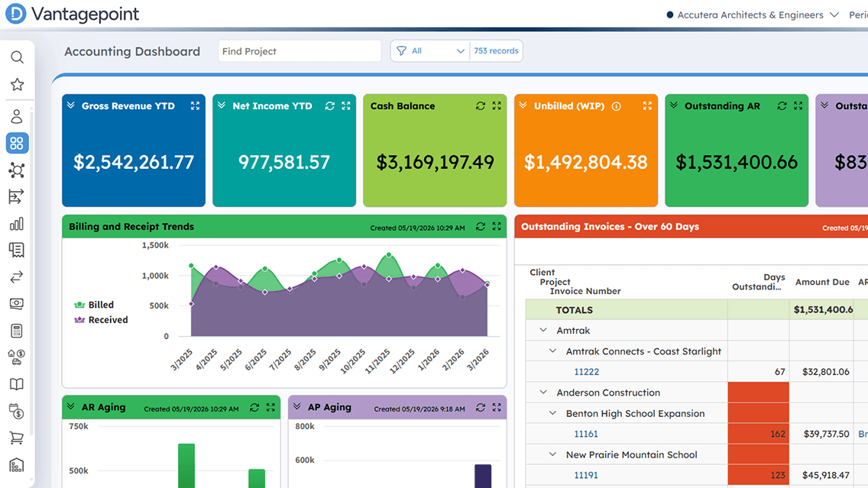The height and width of the screenshot is (488, 868).
Task: Open the search icon in the sidebar
Action: coord(17,57)
